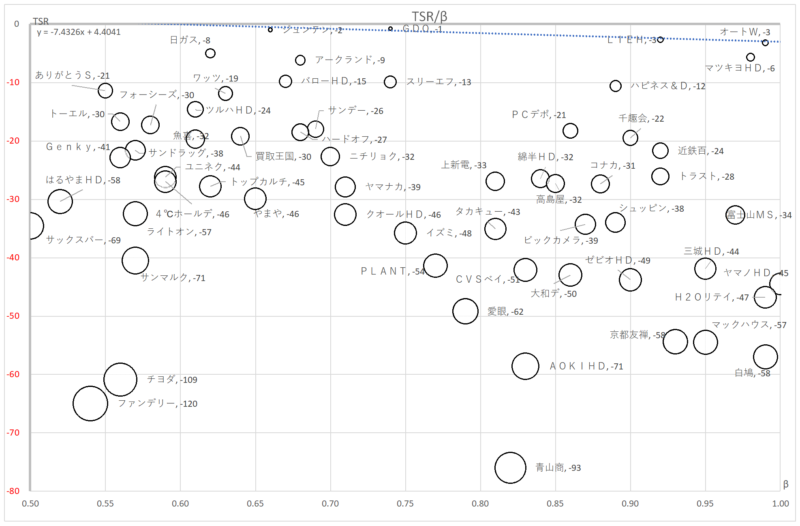This screenshot has height=526, width=800.
Task: Click the 買取王国, -30 label
Action: point(283,157)
